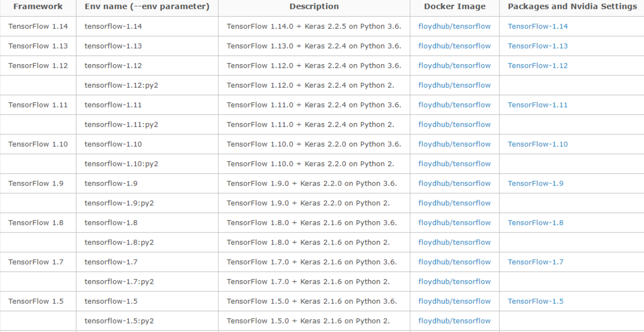
Task: Select the tensorflow-1.8 env name cell
Action: (147, 223)
